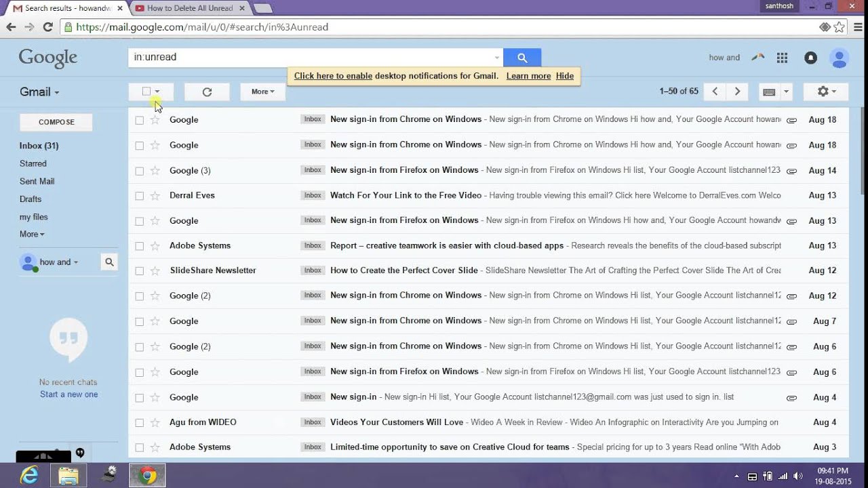Click the volume icon in system tray
This screenshot has width=868, height=488.
click(798, 476)
